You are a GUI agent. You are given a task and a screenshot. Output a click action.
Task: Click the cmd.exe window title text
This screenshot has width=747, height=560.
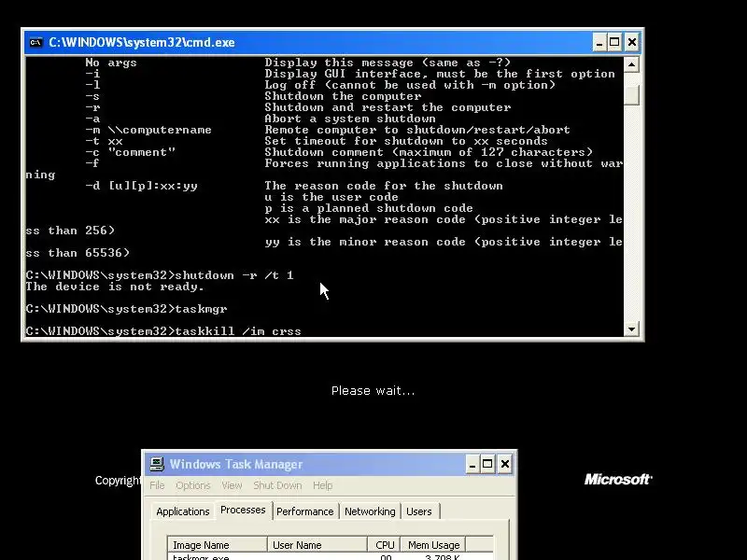[x=142, y=42]
